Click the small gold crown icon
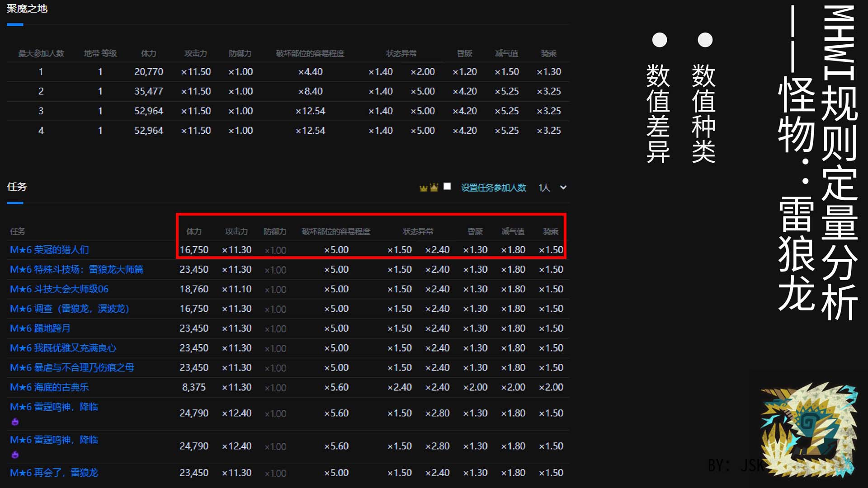This screenshot has width=868, height=488. pos(423,188)
